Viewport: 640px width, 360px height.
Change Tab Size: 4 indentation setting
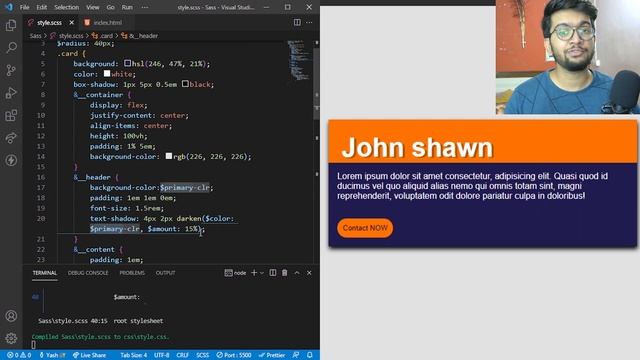tap(133, 355)
